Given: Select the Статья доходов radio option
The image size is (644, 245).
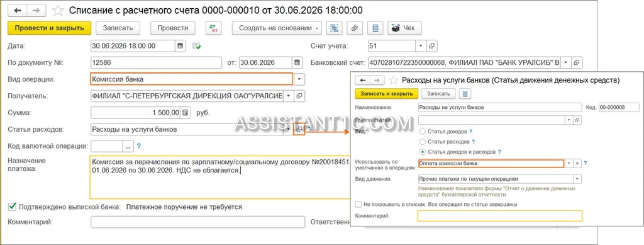Looking at the screenshot, I should pos(423,132).
